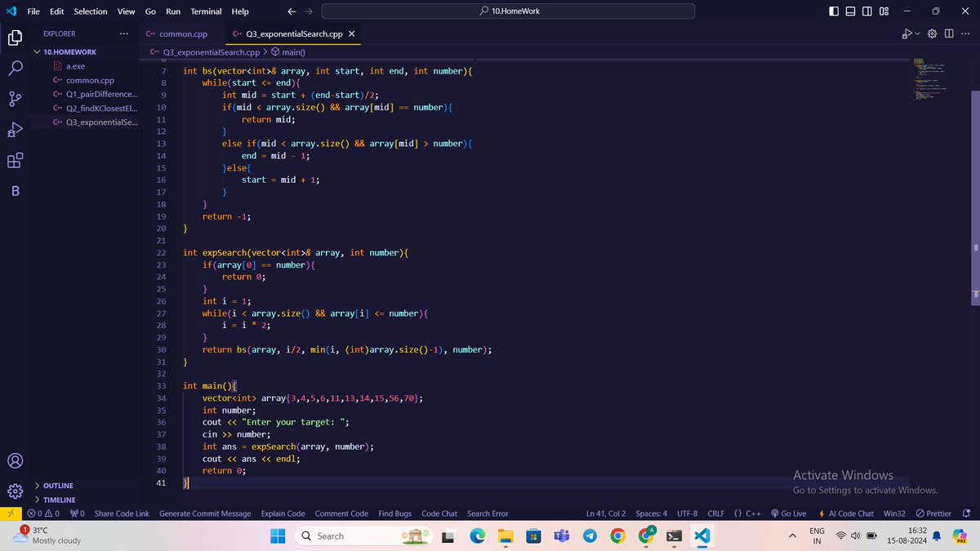This screenshot has height=551, width=980.
Task: Click the Explorer more actions ellipsis
Action: tap(123, 33)
